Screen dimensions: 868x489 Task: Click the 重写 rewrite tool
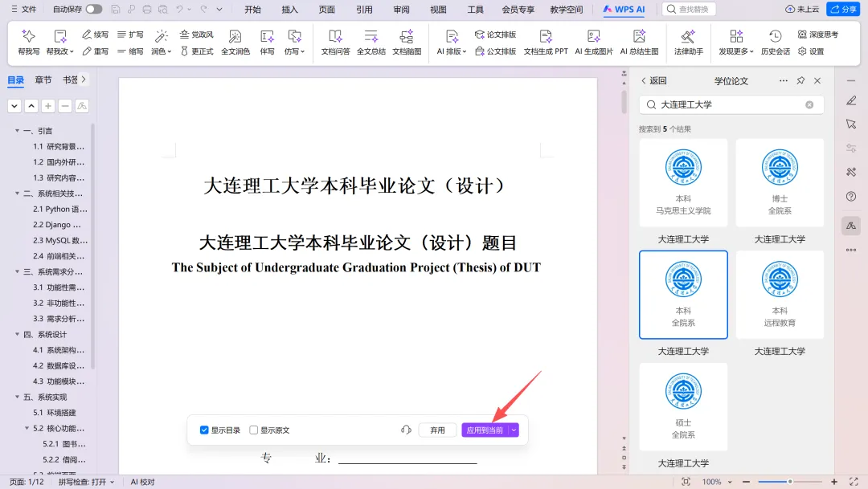pyautogui.click(x=95, y=51)
